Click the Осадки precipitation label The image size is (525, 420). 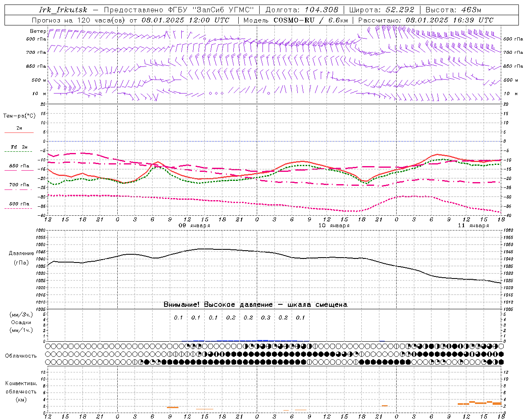click(21, 322)
